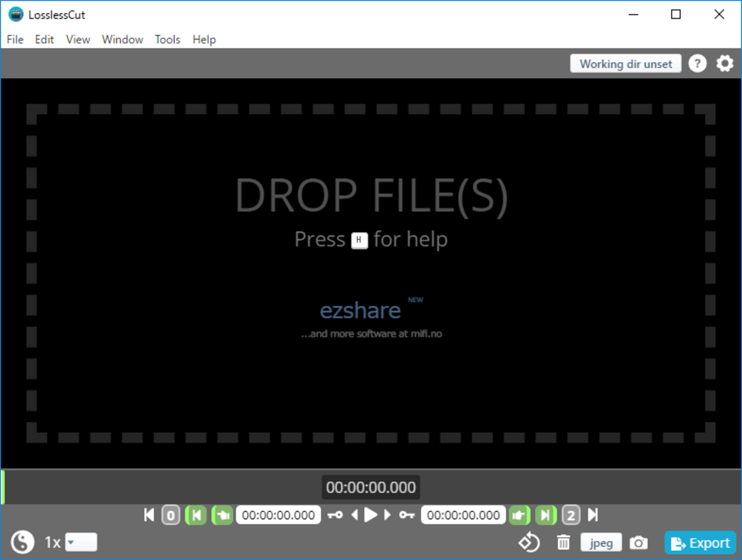Open the File menu

click(15, 39)
